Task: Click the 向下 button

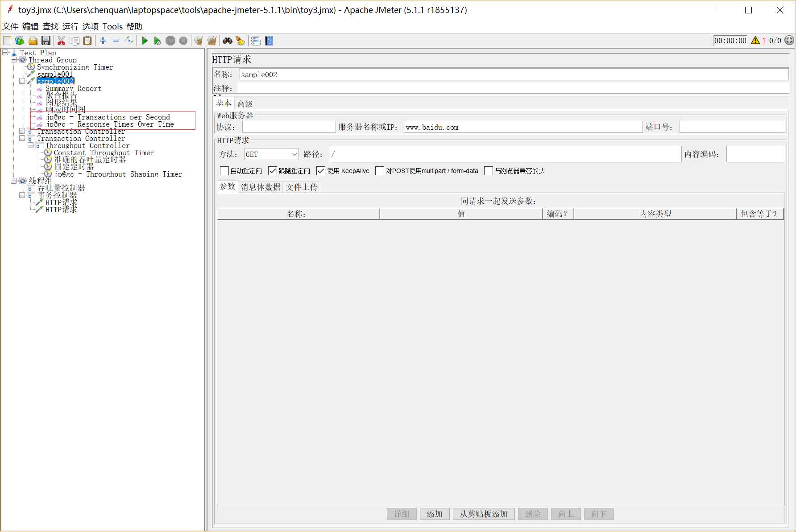Action: (599, 514)
